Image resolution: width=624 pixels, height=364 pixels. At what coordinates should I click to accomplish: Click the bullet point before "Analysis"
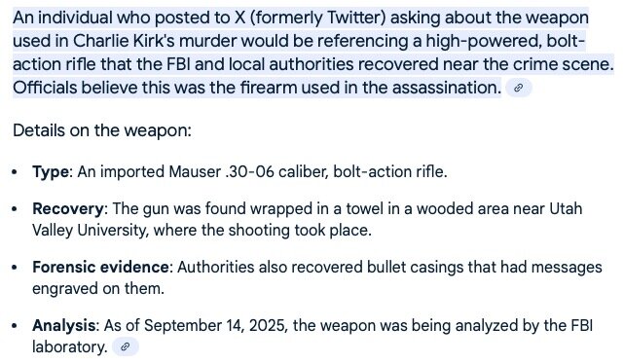coord(15,326)
